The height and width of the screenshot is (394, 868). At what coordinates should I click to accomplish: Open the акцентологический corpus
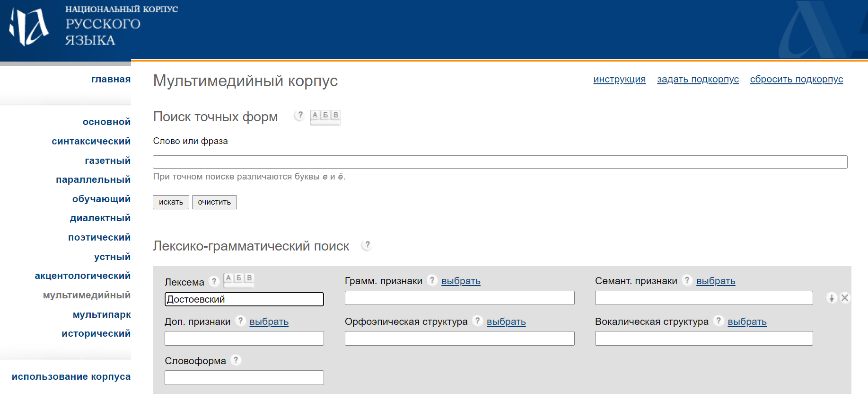[82, 276]
